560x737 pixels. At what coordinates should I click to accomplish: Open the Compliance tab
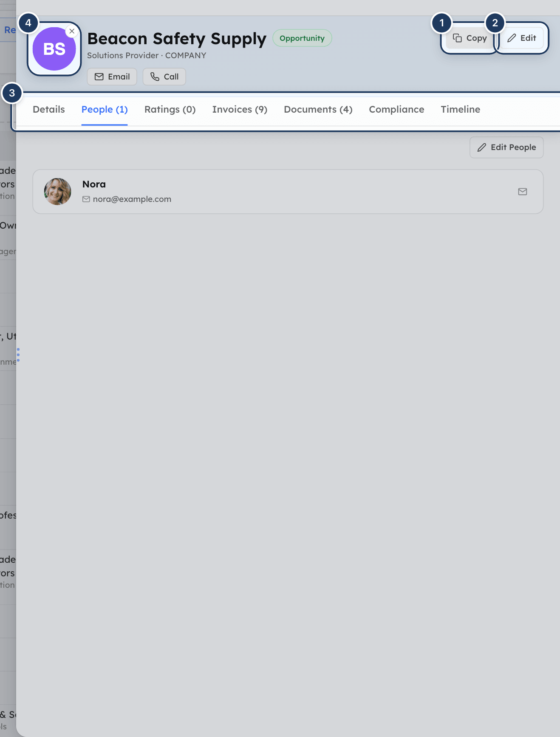tap(396, 110)
